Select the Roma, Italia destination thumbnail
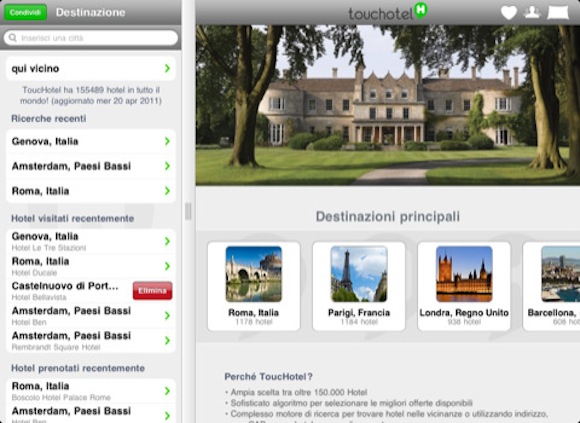The height and width of the screenshot is (423, 580). coord(254,274)
